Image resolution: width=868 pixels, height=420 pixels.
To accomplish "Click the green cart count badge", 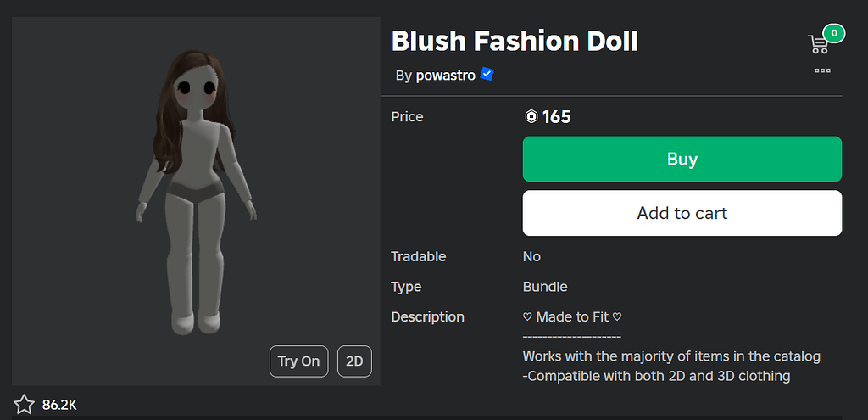I will pyautogui.click(x=834, y=34).
